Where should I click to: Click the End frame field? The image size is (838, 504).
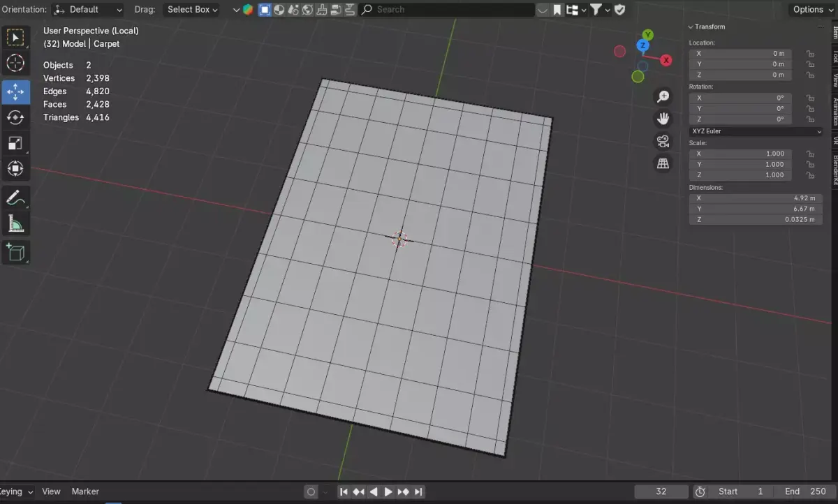coord(805,491)
